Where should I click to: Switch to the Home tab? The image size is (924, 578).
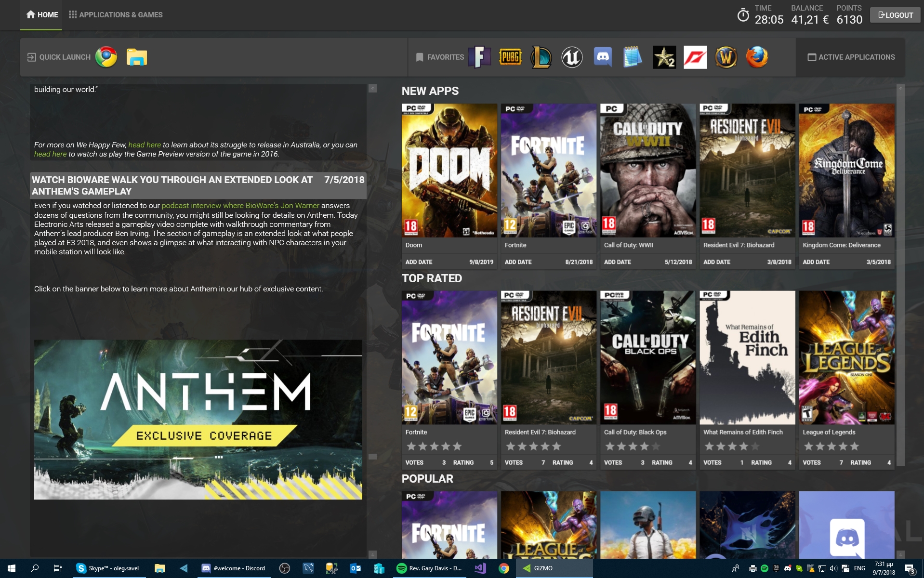(x=42, y=15)
